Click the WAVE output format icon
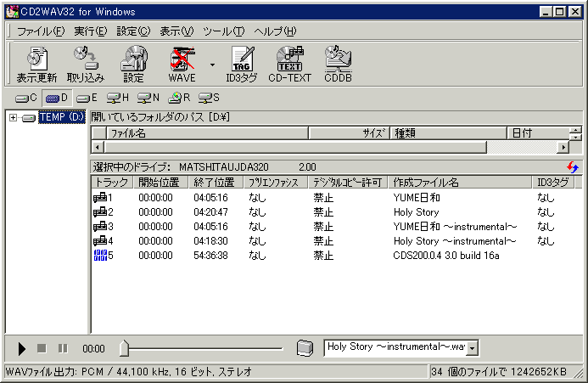The height and width of the screenshot is (383, 588). pos(181,64)
